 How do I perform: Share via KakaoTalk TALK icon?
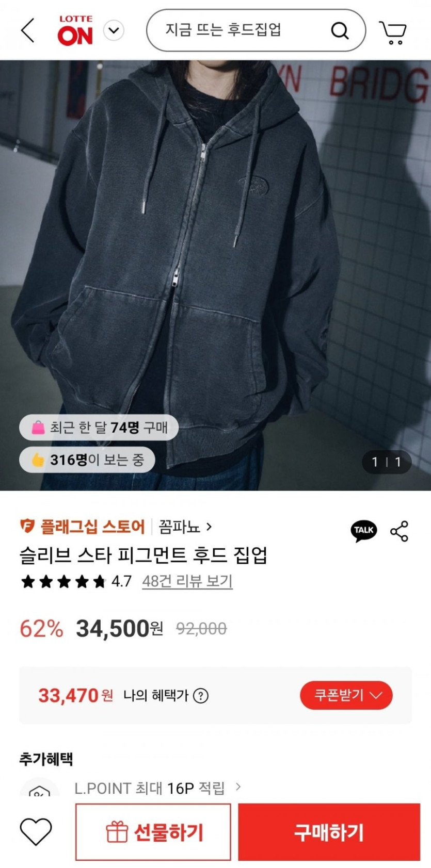(x=364, y=531)
